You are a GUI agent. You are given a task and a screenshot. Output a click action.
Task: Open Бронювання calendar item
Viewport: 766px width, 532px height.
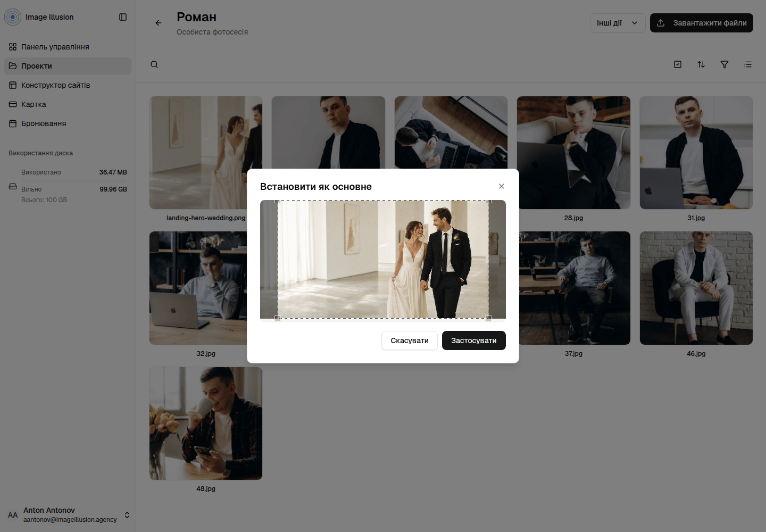click(68, 123)
